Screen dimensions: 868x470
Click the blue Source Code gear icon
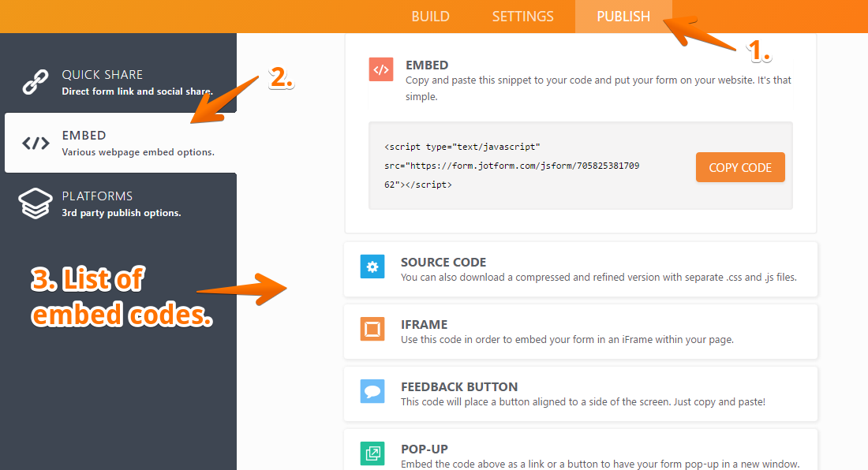(x=372, y=267)
